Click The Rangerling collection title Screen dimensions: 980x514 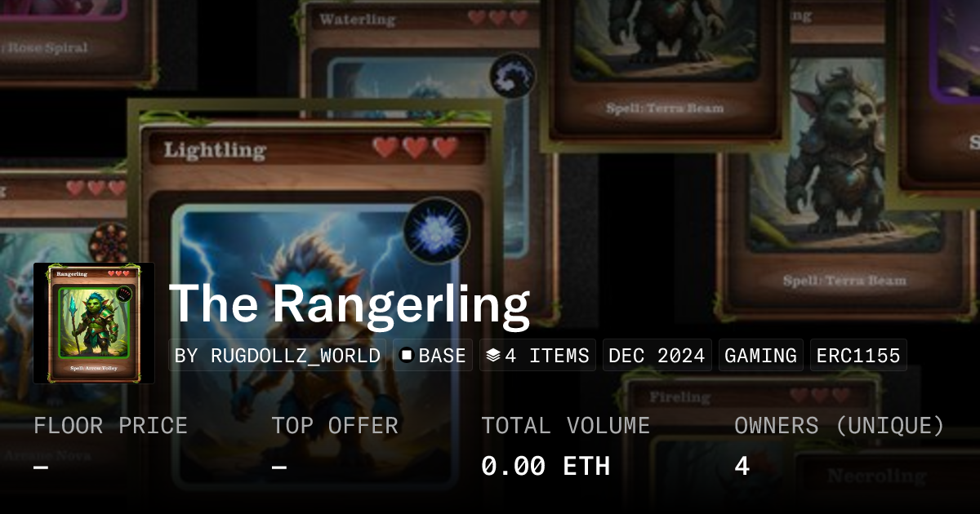[x=350, y=304]
